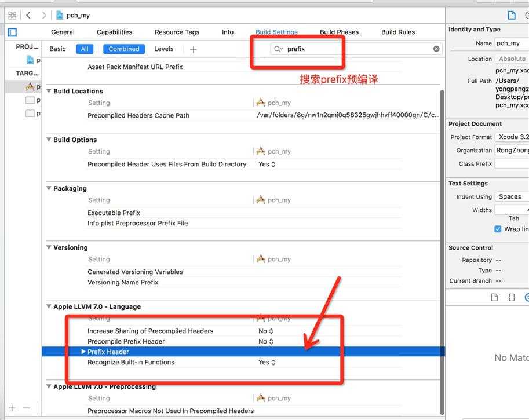The image size is (529, 420).
Task: Add a build setting with plus icon
Action: coord(194,50)
